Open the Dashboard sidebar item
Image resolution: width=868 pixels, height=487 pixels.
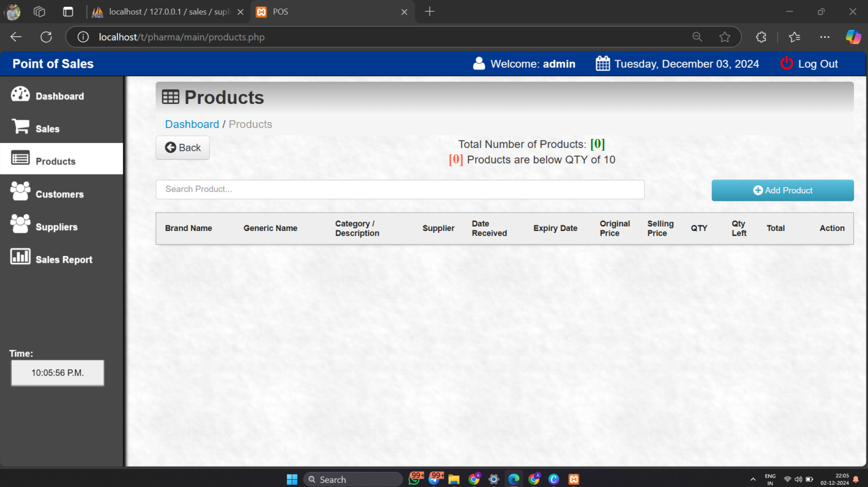59,96
